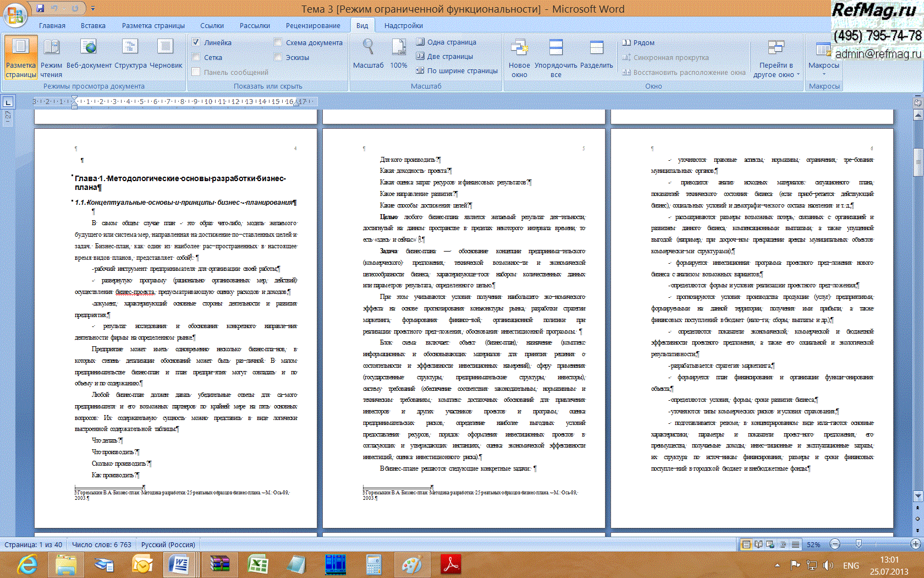Enable the Сетка checkbox

[196, 57]
